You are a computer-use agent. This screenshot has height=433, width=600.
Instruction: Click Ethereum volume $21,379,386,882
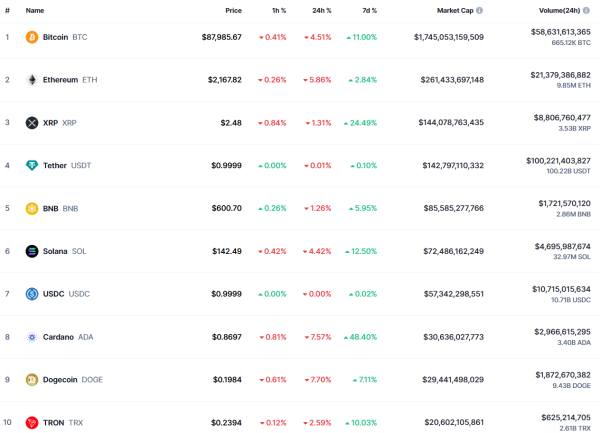(561, 75)
